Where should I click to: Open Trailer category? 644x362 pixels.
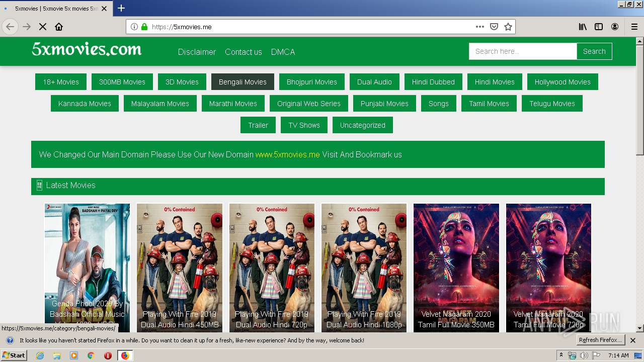pos(258,125)
